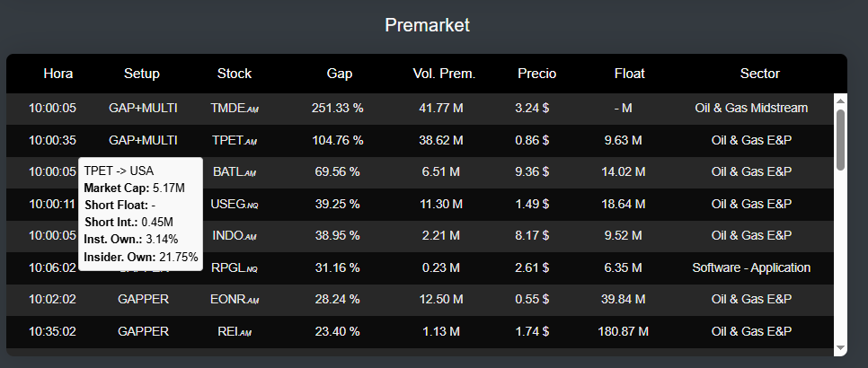Click the 39.25 % gap value
The height and width of the screenshot is (368, 868).
pyautogui.click(x=338, y=204)
